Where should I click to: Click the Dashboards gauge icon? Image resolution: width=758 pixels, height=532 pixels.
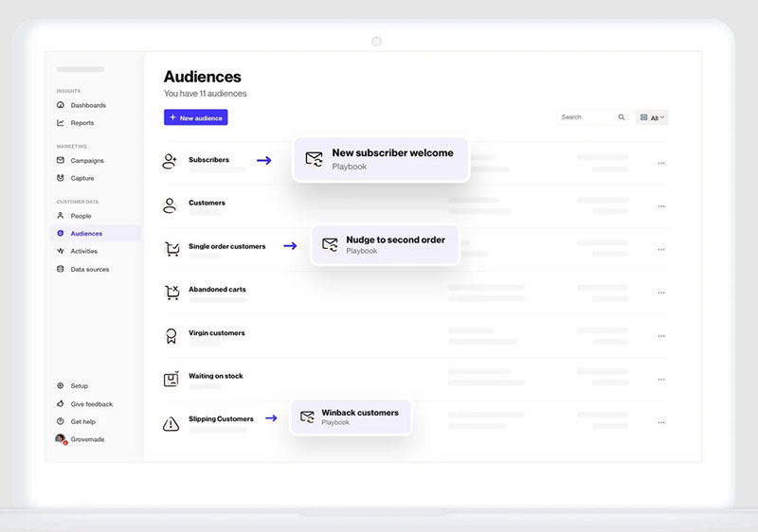(61, 105)
